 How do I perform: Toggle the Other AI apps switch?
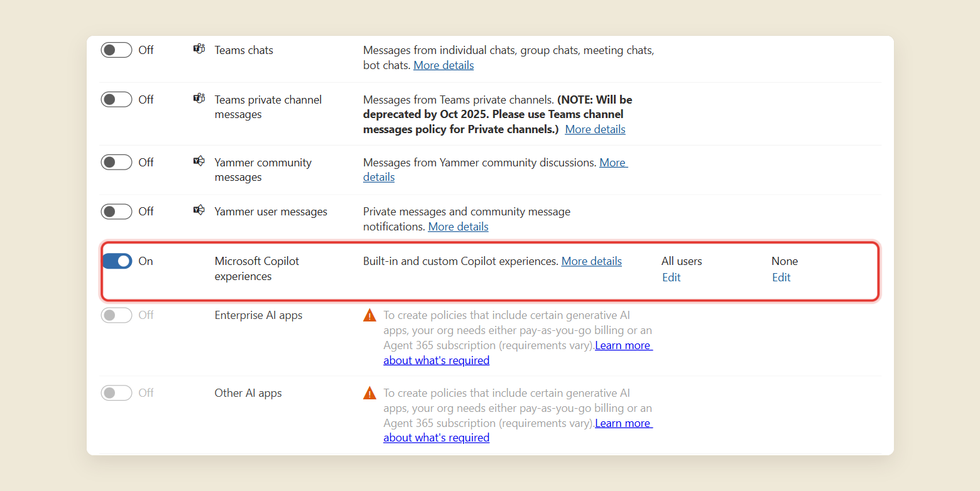click(117, 392)
